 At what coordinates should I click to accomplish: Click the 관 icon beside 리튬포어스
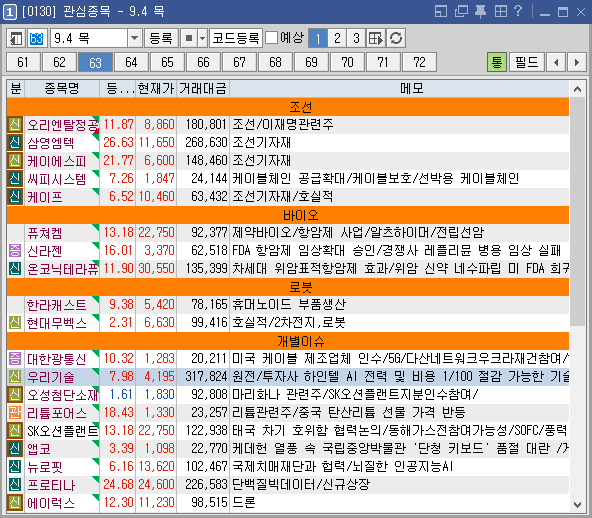click(x=15, y=413)
